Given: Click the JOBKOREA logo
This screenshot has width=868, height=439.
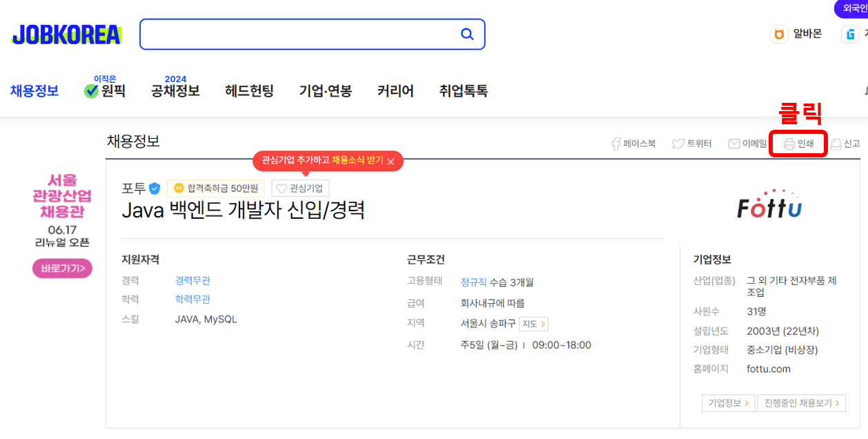Looking at the screenshot, I should 66,33.
